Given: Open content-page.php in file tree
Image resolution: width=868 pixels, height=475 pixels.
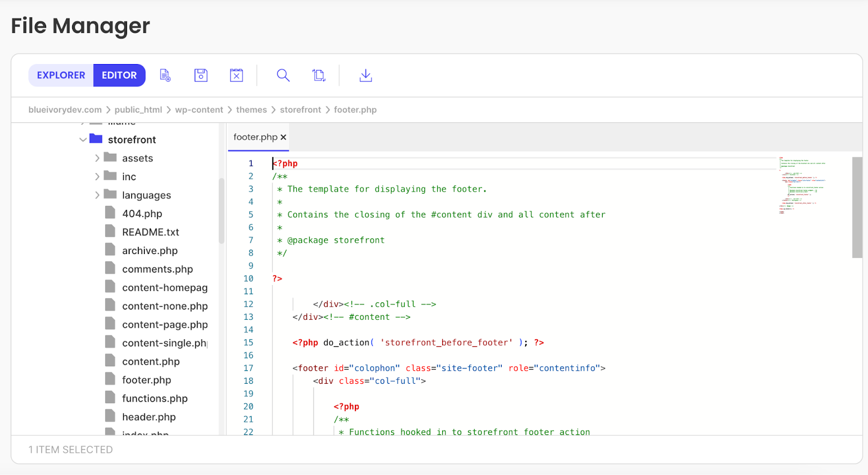Looking at the screenshot, I should [165, 325].
